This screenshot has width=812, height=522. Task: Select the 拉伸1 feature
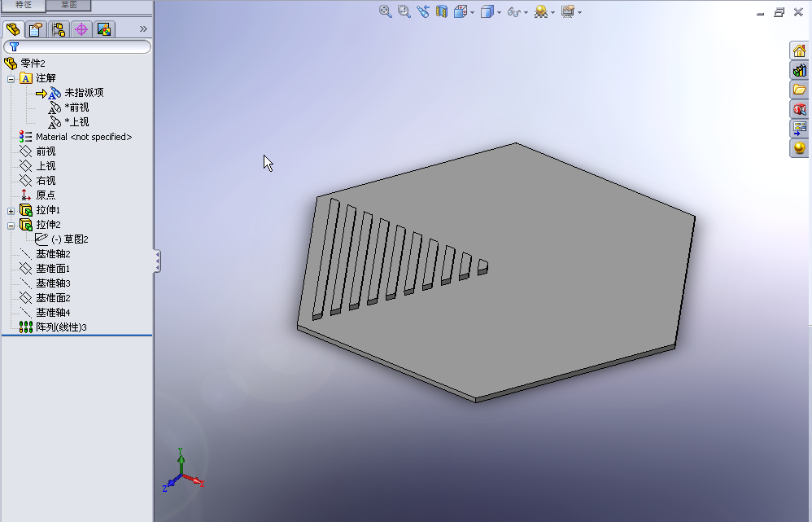coord(40,210)
